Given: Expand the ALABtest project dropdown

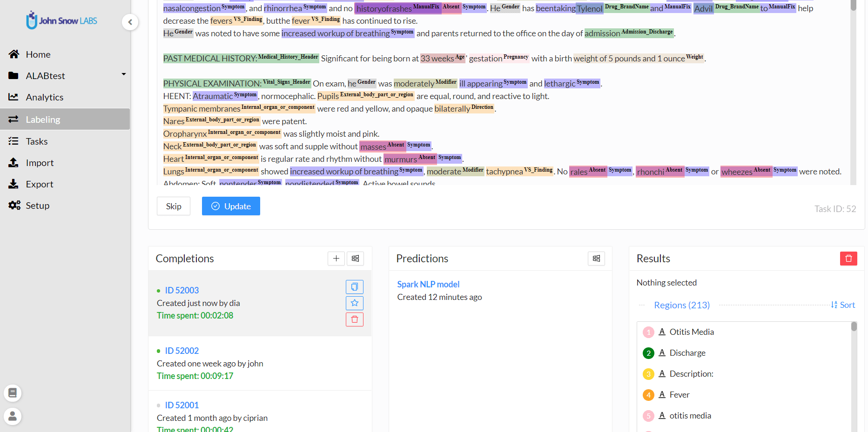Looking at the screenshot, I should point(123,74).
